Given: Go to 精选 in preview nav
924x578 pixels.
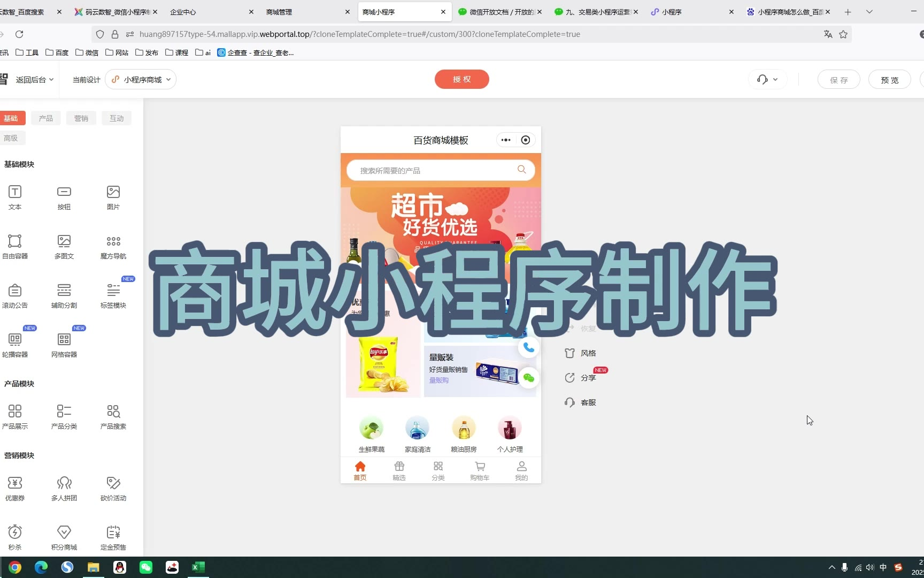Looking at the screenshot, I should pos(399,471).
